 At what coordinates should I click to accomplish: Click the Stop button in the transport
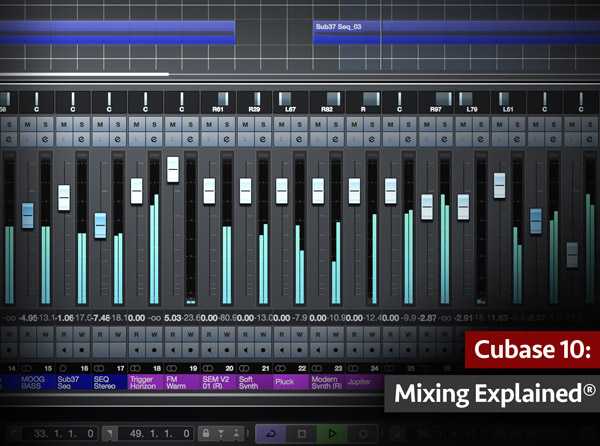(302, 433)
